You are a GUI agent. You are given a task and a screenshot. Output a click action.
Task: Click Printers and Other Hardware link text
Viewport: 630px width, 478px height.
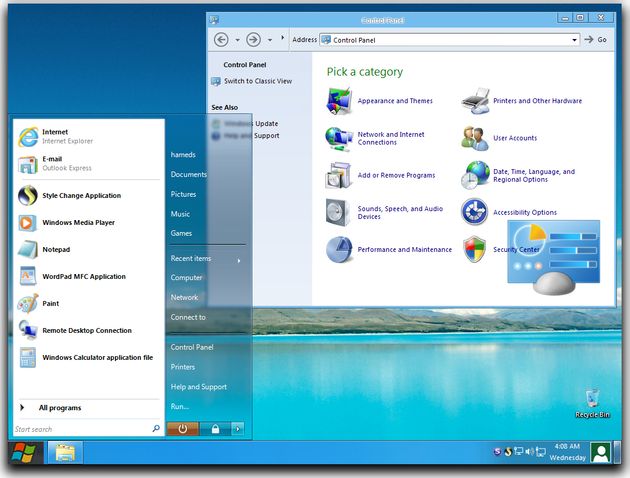click(x=538, y=101)
